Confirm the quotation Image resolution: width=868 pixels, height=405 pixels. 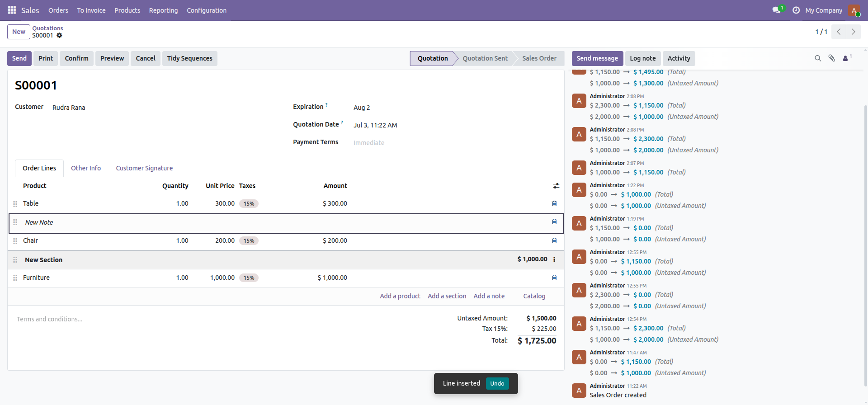click(76, 58)
